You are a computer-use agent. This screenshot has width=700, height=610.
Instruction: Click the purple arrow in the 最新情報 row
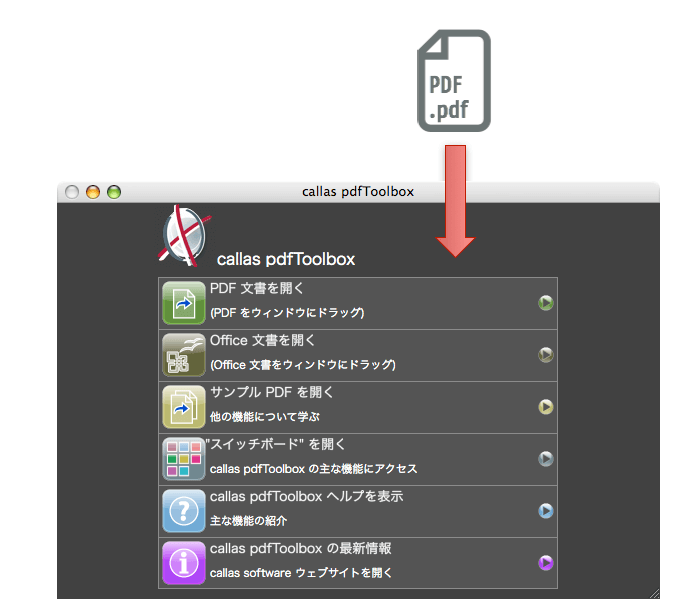[x=546, y=563]
